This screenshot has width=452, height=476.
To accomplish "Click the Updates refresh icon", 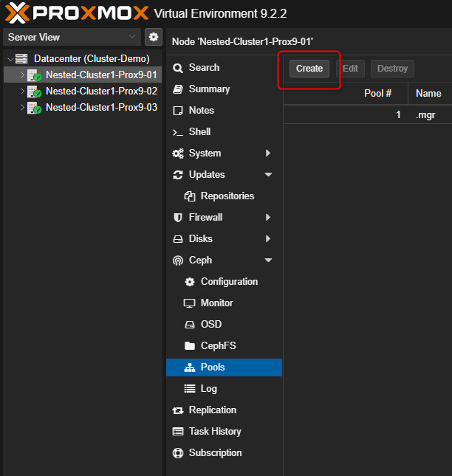I will [178, 175].
